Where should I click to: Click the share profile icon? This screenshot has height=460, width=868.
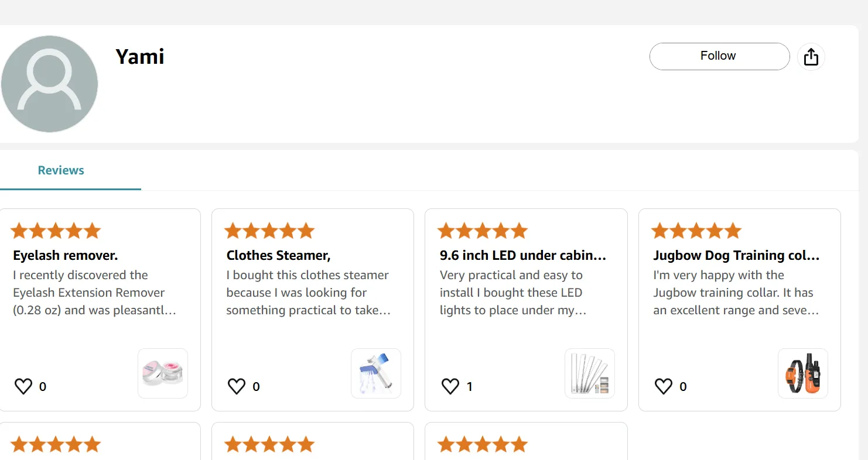pos(811,57)
